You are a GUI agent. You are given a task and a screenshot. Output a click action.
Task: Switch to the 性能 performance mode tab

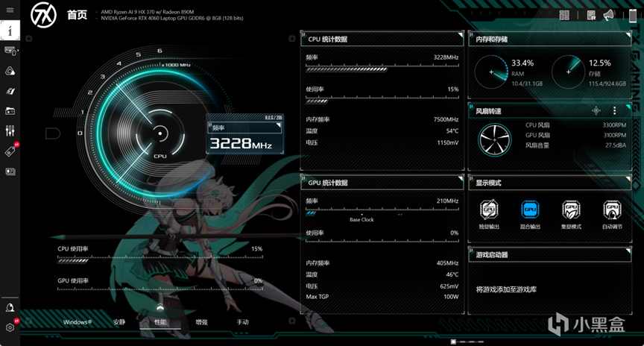pyautogui.click(x=160, y=322)
